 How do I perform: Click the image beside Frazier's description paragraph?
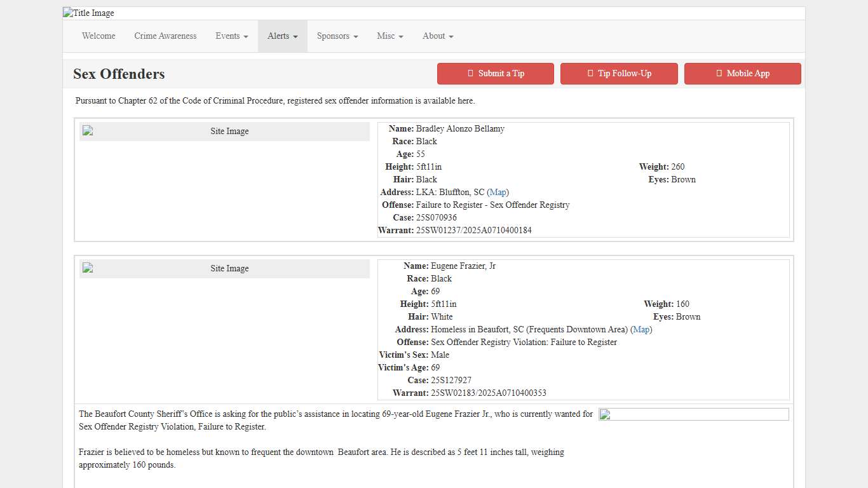coord(693,415)
